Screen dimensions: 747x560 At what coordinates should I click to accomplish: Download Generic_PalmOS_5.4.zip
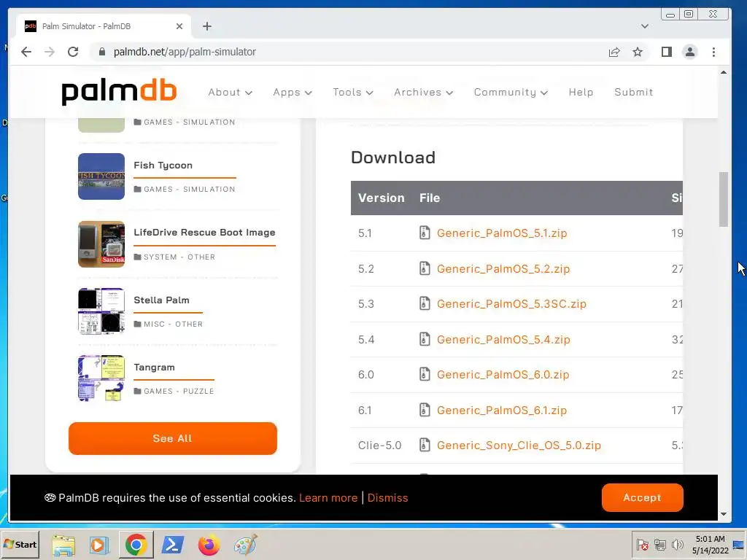pyautogui.click(x=503, y=340)
